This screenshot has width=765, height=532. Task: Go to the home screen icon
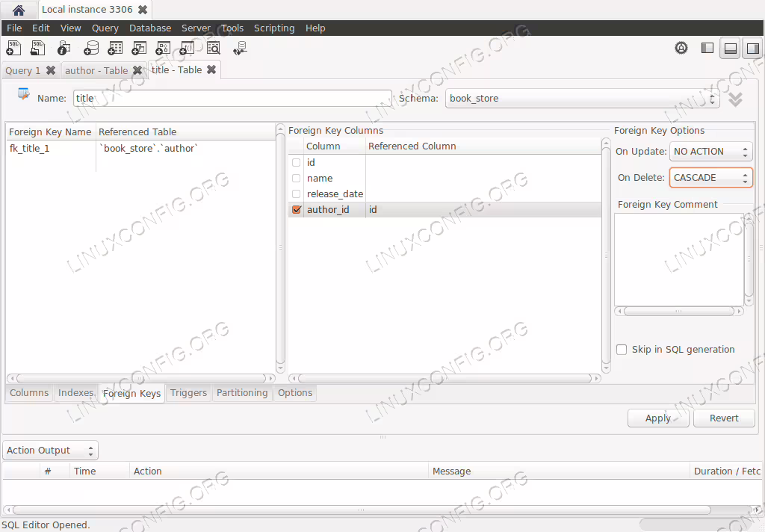click(19, 10)
